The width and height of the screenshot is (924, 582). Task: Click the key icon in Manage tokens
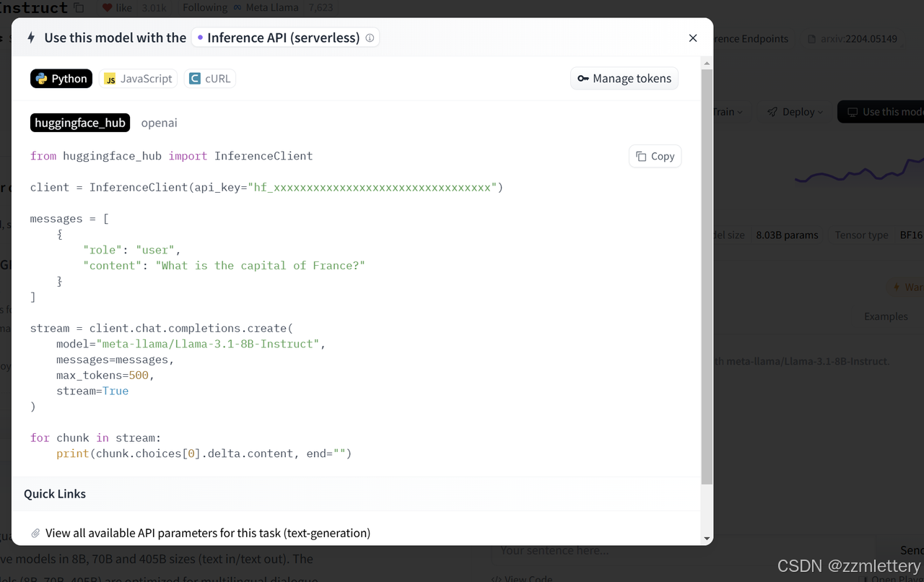click(583, 79)
